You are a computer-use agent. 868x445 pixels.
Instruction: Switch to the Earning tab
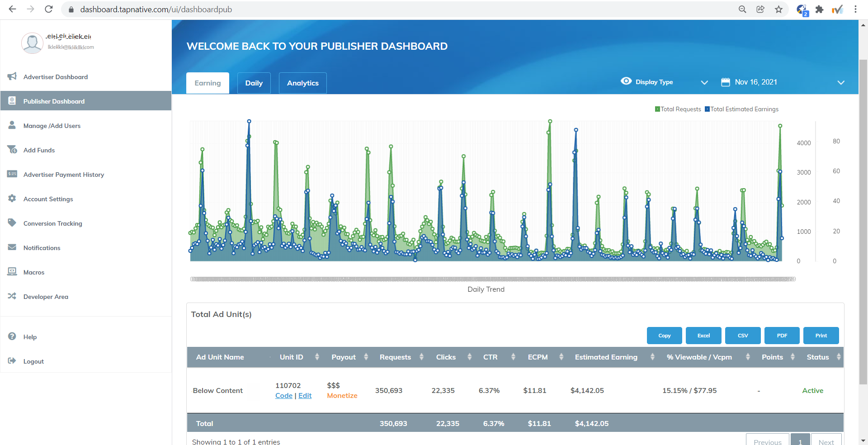pyautogui.click(x=208, y=83)
